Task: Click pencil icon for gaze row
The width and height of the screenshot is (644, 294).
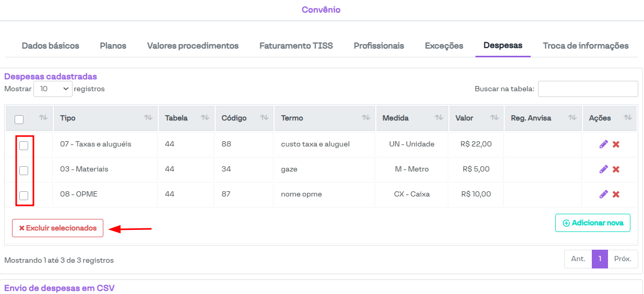Action: [603, 169]
